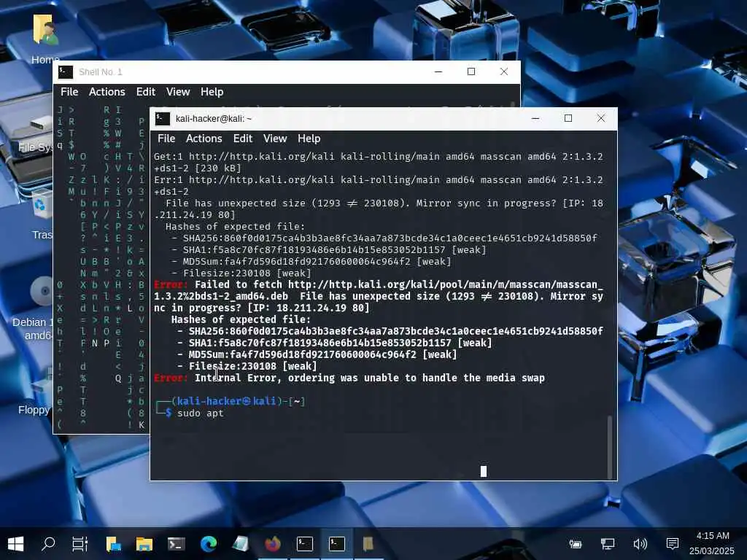Launch Firefox from the taskbar
Screen dimensions: 747x560
(273, 544)
